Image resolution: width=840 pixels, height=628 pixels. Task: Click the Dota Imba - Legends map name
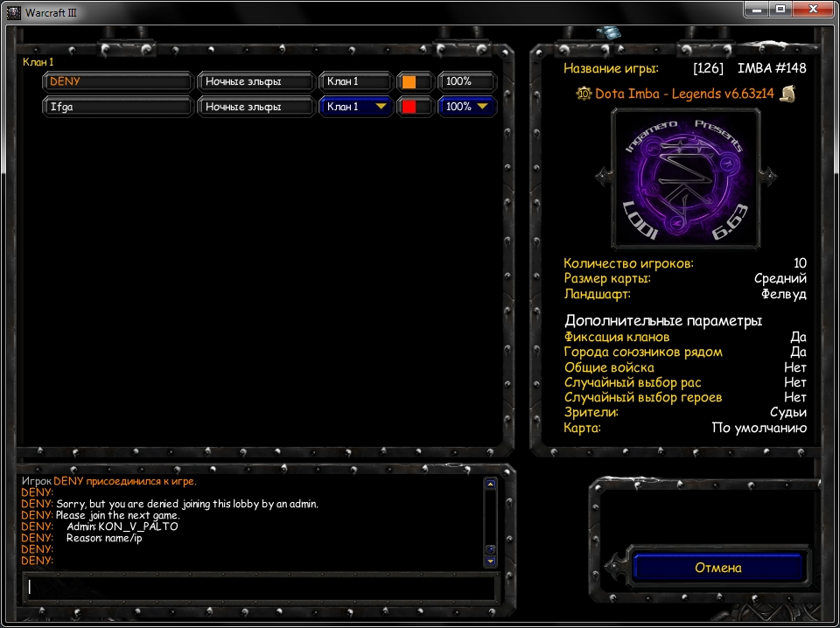tap(684, 94)
